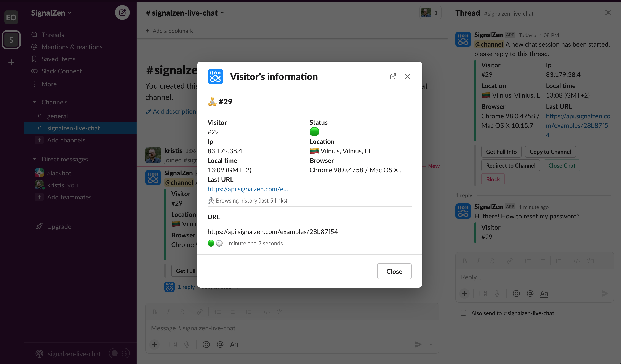Open the visitor's Last URL link
The width and height of the screenshot is (621, 364).
248,189
